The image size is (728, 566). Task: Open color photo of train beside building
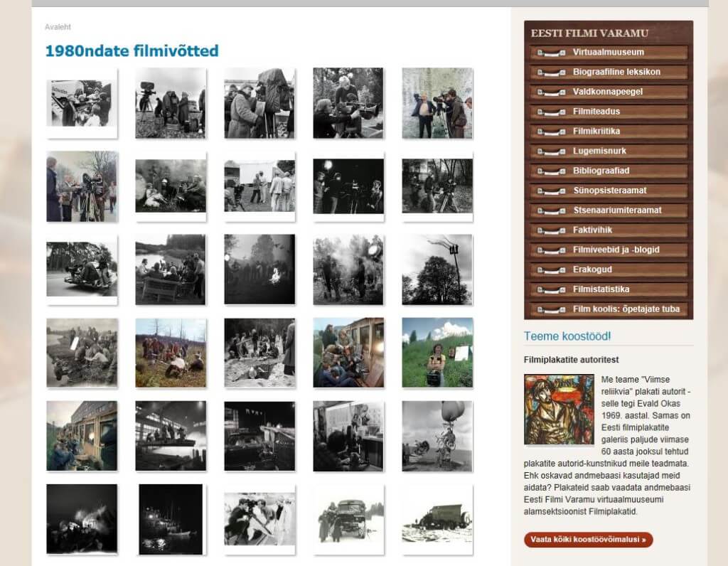pos(82,436)
